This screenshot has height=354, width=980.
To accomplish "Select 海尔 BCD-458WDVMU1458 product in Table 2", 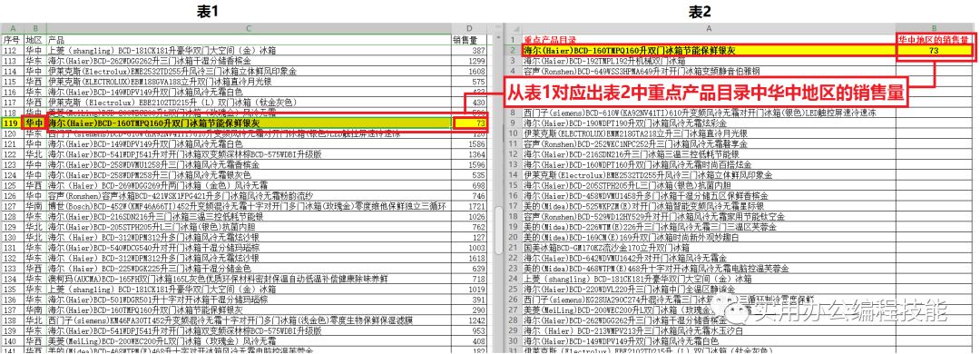I will [x=708, y=196].
